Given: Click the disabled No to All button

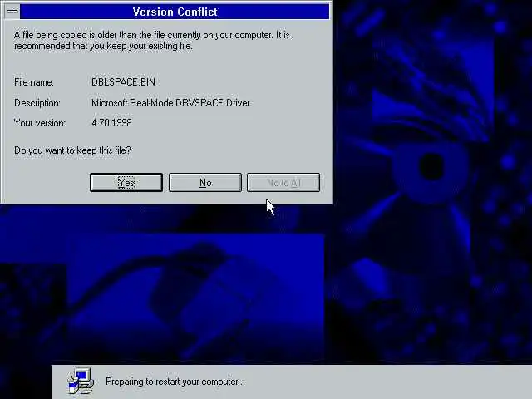Looking at the screenshot, I should 283,183.
